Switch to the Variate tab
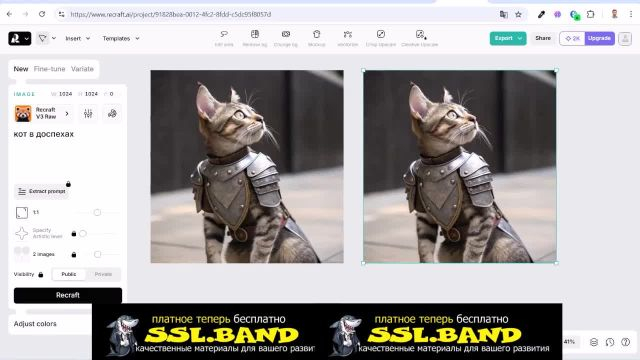Viewport: 640px width, 360px height. pyautogui.click(x=82, y=69)
